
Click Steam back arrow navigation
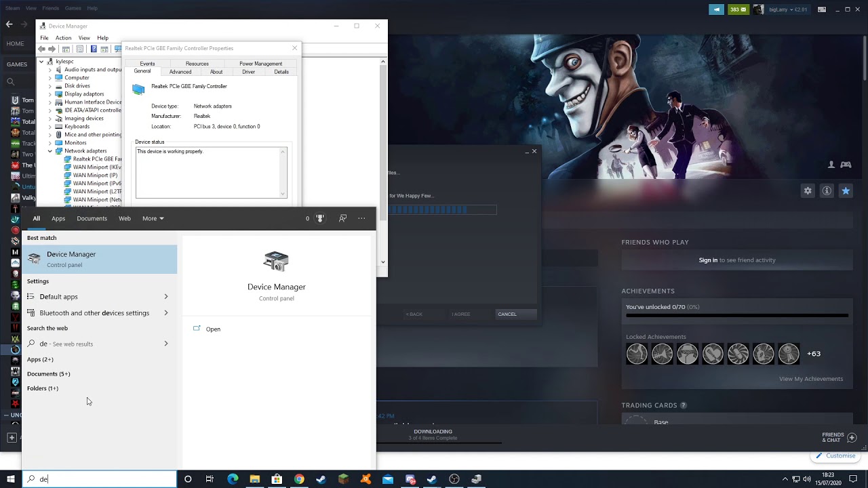pos(9,24)
